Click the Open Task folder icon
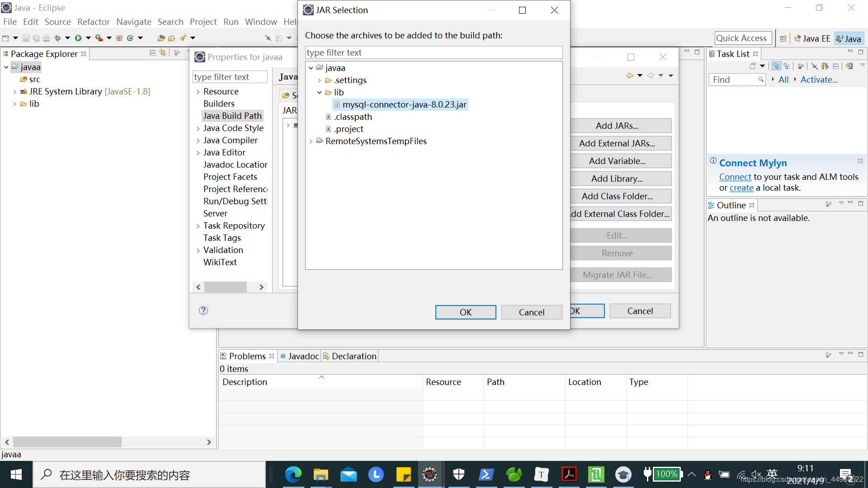 click(x=172, y=38)
